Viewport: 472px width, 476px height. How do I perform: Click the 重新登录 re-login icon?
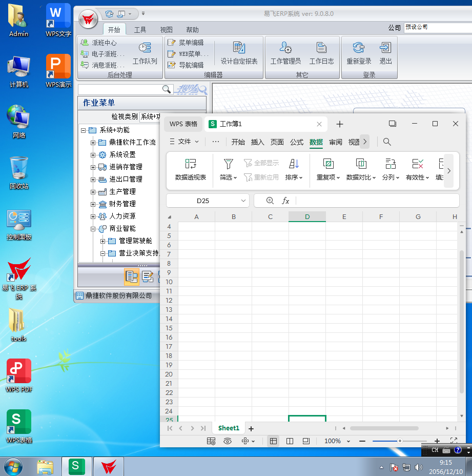click(x=359, y=53)
